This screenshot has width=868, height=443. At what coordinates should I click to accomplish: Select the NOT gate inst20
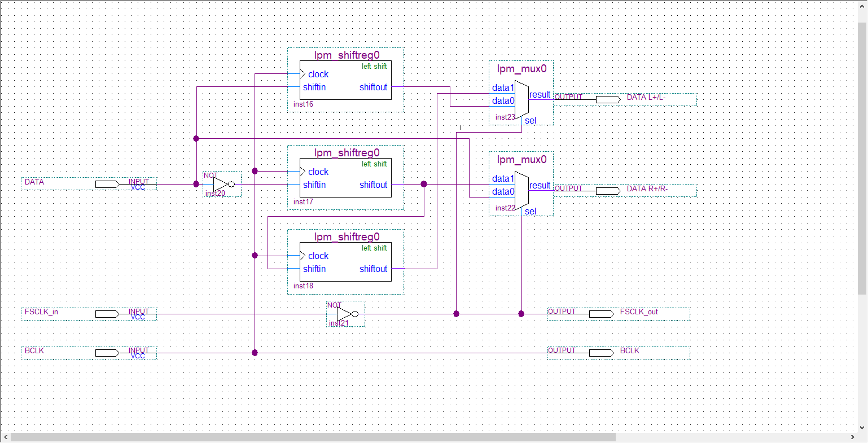(x=221, y=185)
